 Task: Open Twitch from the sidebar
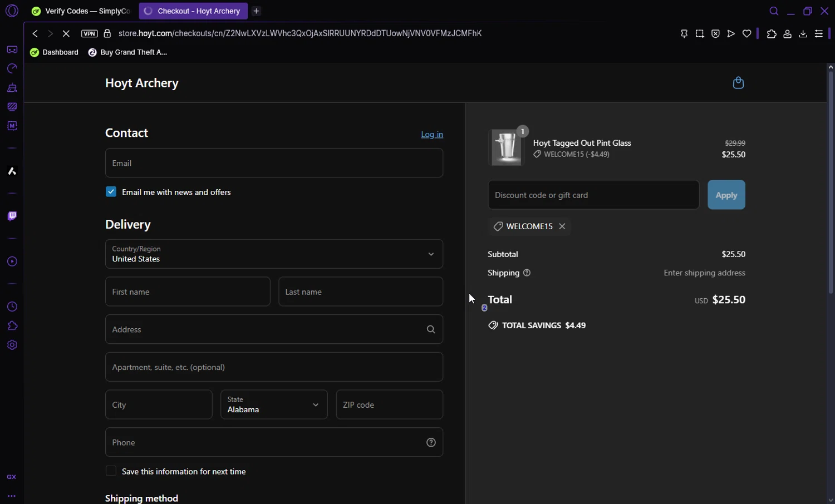coord(12,216)
